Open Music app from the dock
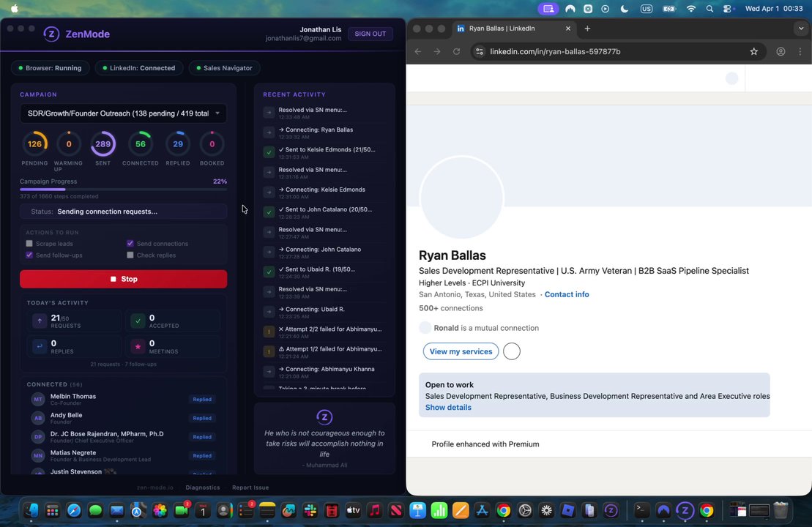The height and width of the screenshot is (527, 812). pos(374,511)
